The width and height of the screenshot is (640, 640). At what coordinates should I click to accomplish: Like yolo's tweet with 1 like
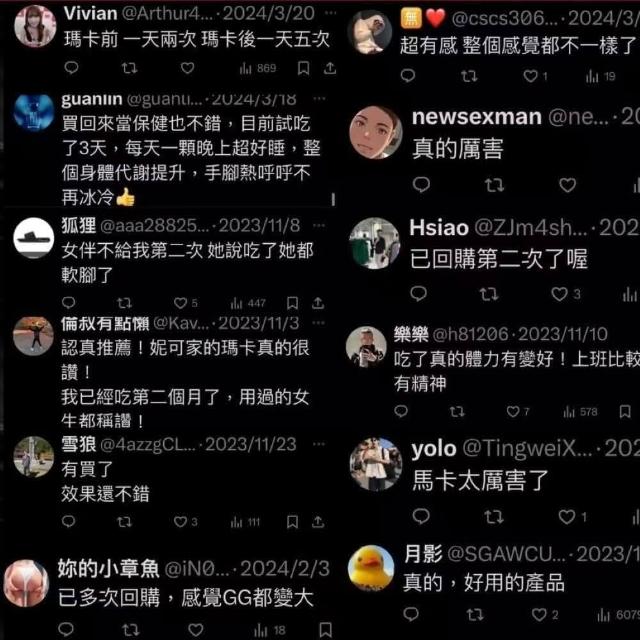coord(572,517)
